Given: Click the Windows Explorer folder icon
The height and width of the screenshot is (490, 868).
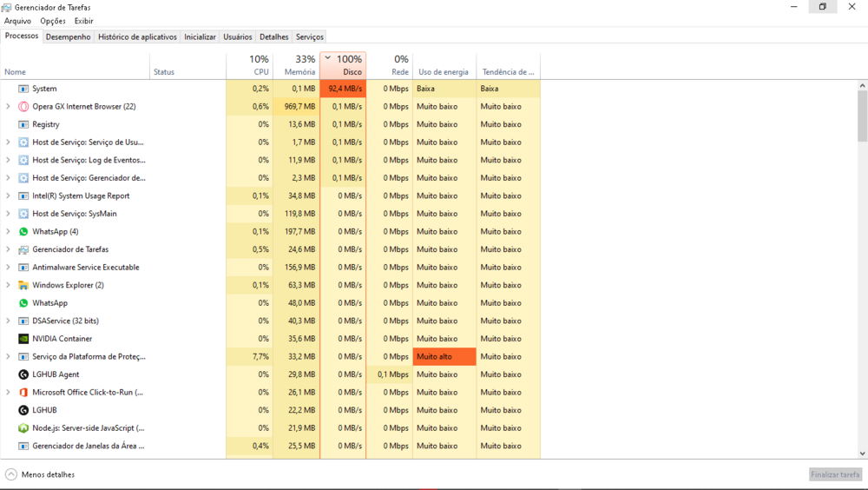Looking at the screenshot, I should pos(23,285).
